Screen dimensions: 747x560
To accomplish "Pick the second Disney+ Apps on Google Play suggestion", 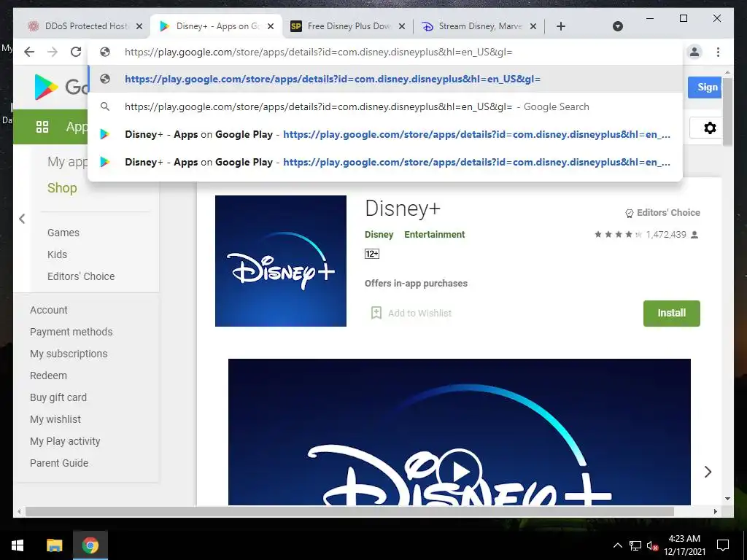I will (385, 162).
